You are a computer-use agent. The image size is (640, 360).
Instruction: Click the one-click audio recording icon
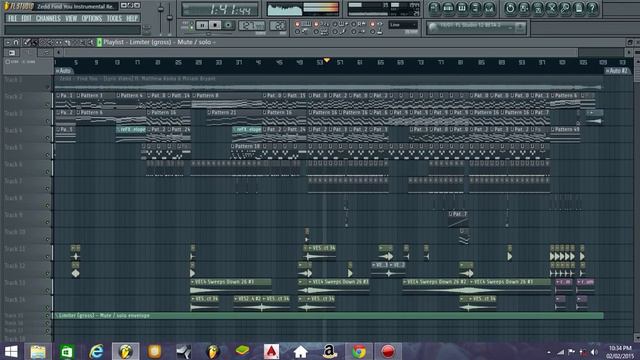coord(565,8)
